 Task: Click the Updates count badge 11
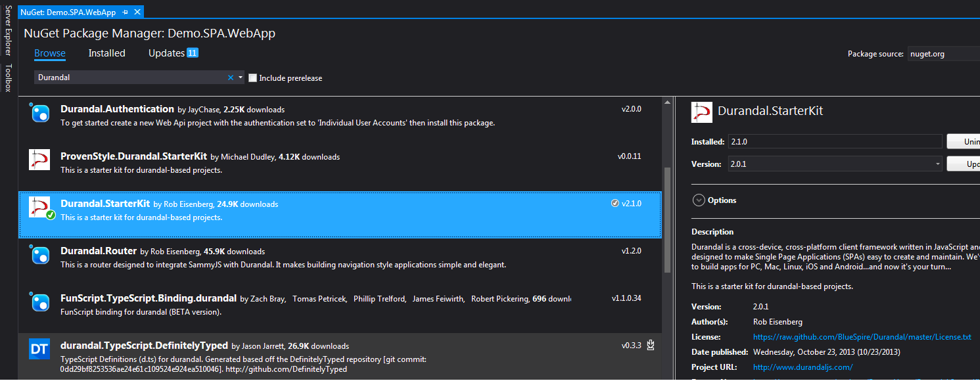[193, 53]
